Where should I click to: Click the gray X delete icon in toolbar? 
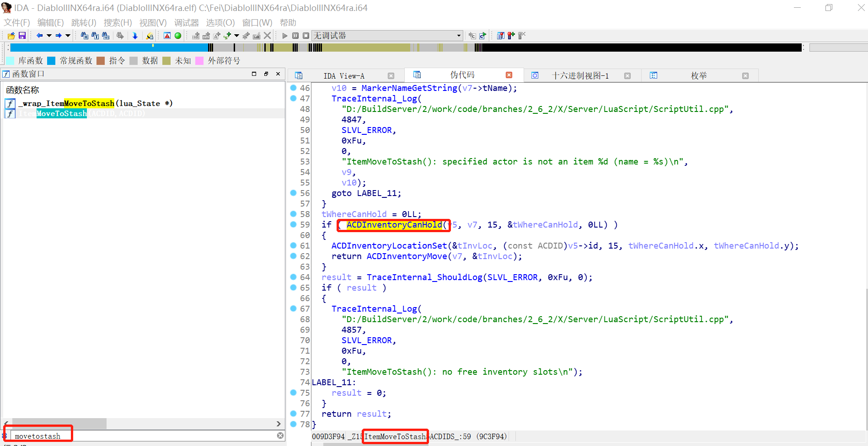click(x=268, y=36)
